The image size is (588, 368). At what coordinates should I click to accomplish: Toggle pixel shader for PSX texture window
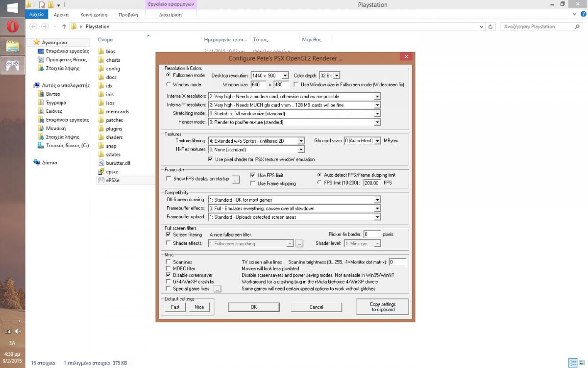[x=211, y=159]
